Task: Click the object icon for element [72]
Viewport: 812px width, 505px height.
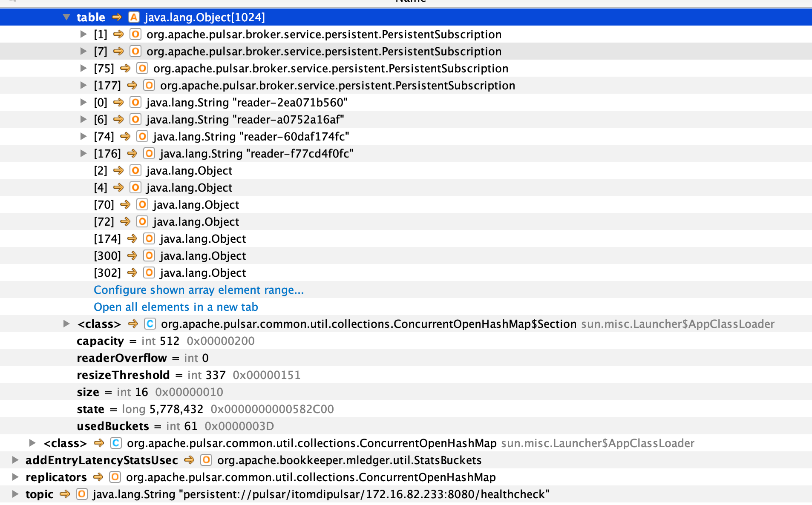Action: pyautogui.click(x=142, y=222)
